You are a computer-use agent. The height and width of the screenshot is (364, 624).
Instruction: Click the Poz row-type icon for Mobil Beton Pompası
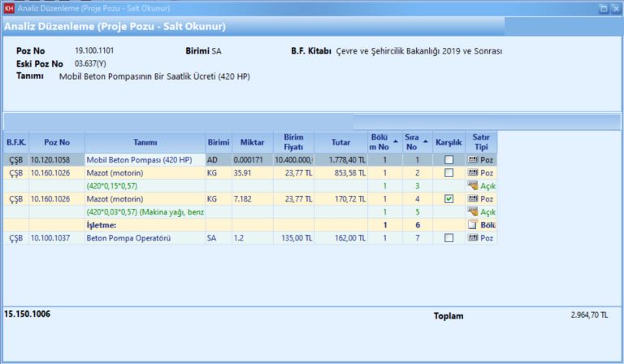(x=472, y=160)
